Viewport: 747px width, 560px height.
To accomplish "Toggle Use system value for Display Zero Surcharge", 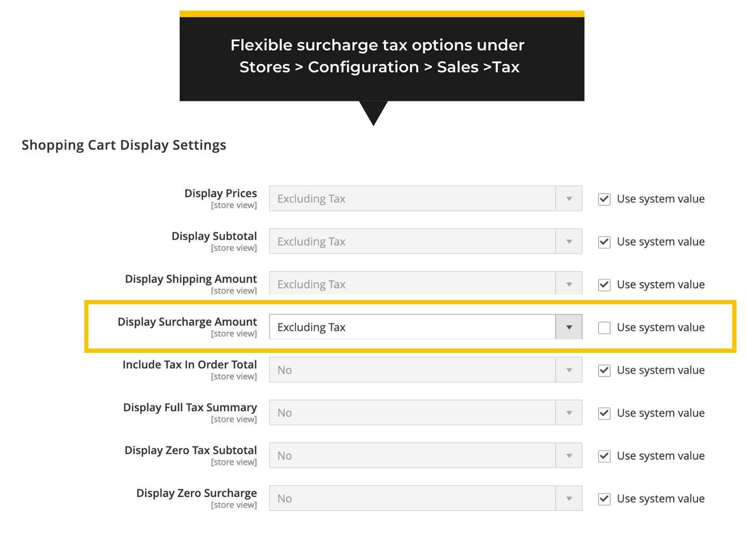I will [x=604, y=499].
